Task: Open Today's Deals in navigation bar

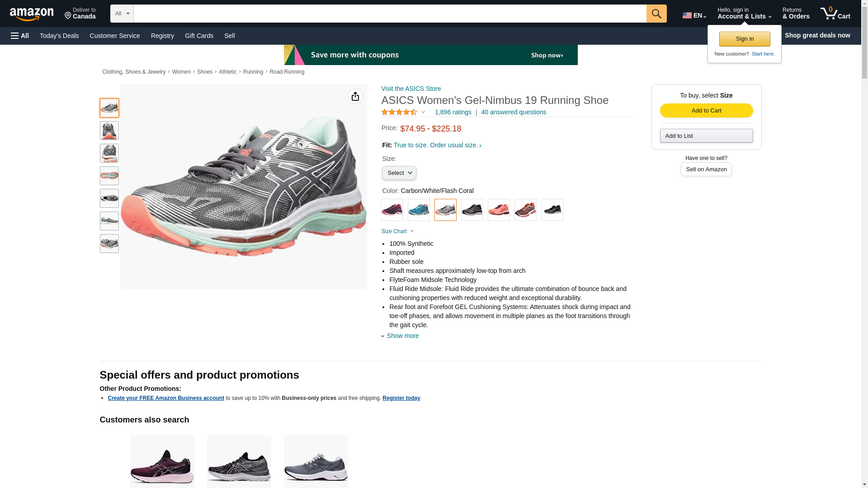Action: [59, 36]
